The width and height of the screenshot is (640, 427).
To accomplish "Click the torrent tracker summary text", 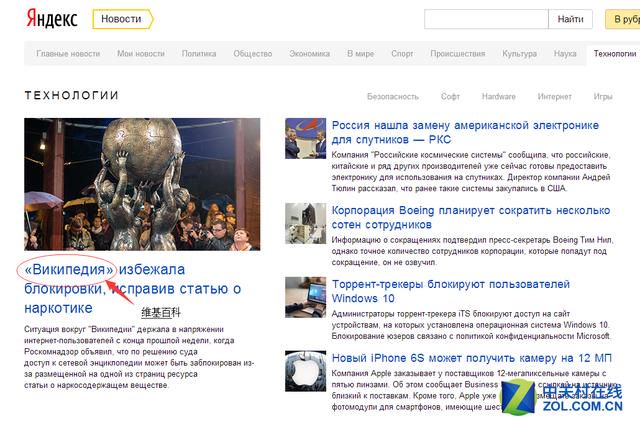I will coord(471,325).
